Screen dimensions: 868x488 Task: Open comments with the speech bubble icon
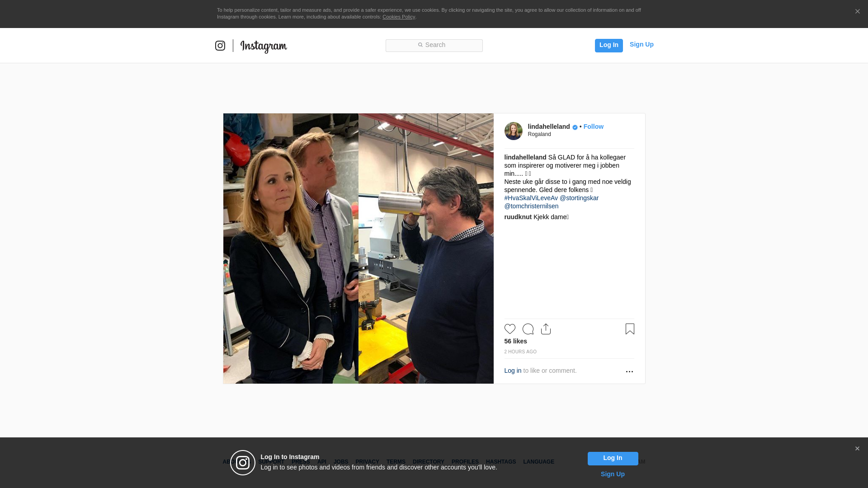tap(528, 329)
